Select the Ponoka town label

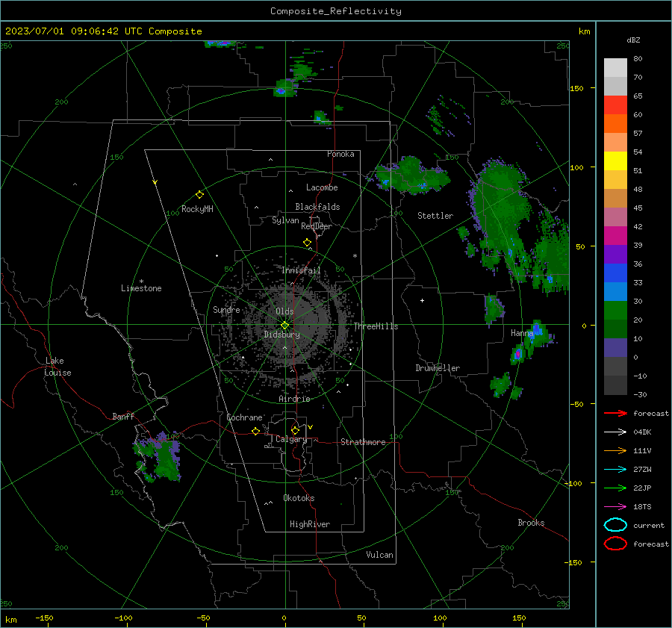pos(340,154)
